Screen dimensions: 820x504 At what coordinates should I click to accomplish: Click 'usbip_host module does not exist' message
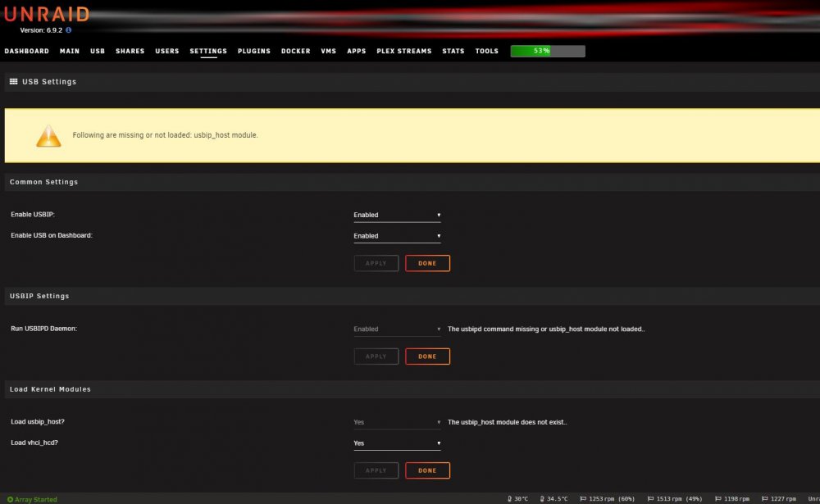508,422
